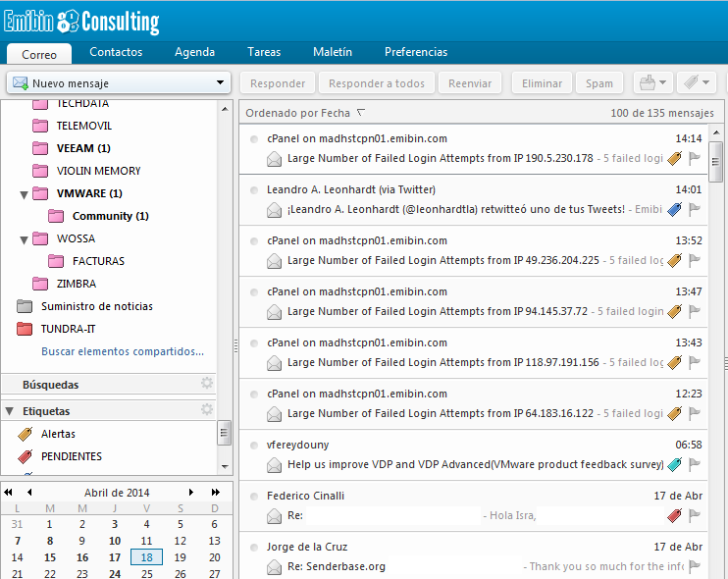Select April 18 in mini calendar
Screen dimensions: 728x579
click(147, 557)
